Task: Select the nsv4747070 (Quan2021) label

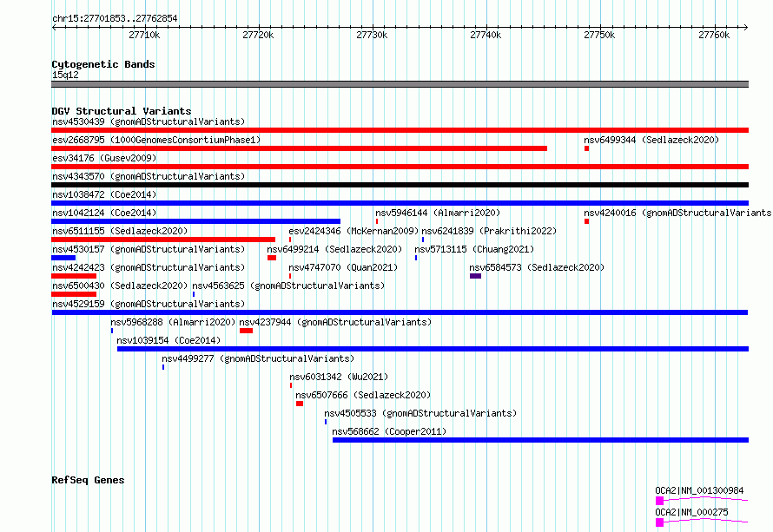Action: click(343, 267)
